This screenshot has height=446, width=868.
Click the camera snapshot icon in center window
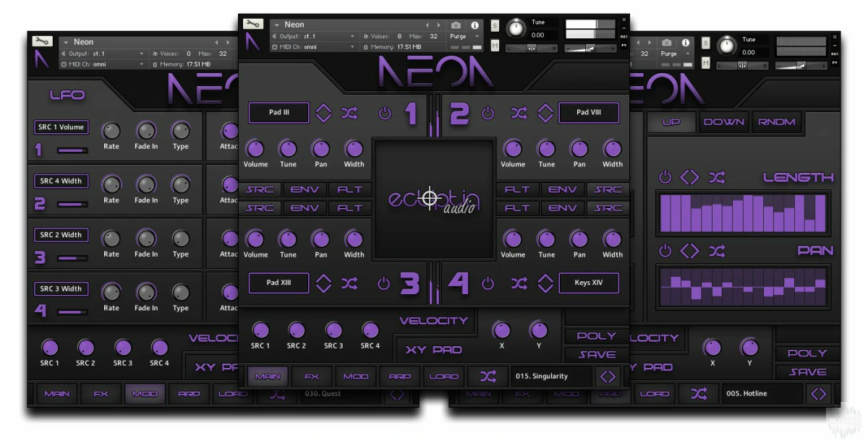[456, 25]
